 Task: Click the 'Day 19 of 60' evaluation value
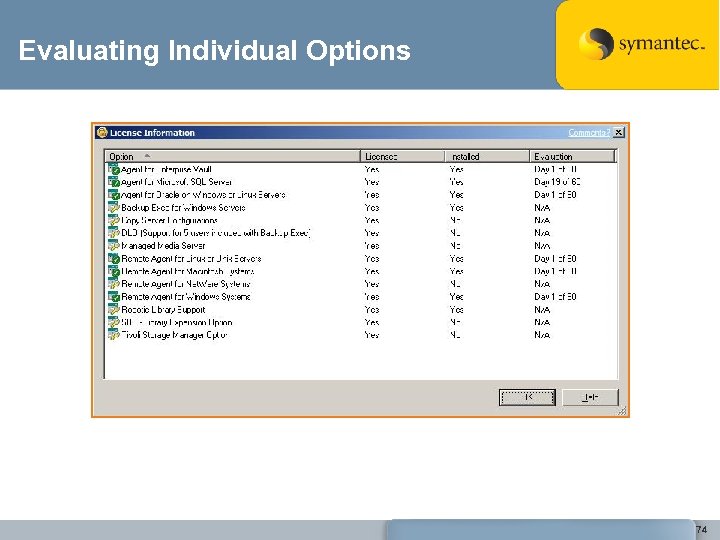[557, 182]
